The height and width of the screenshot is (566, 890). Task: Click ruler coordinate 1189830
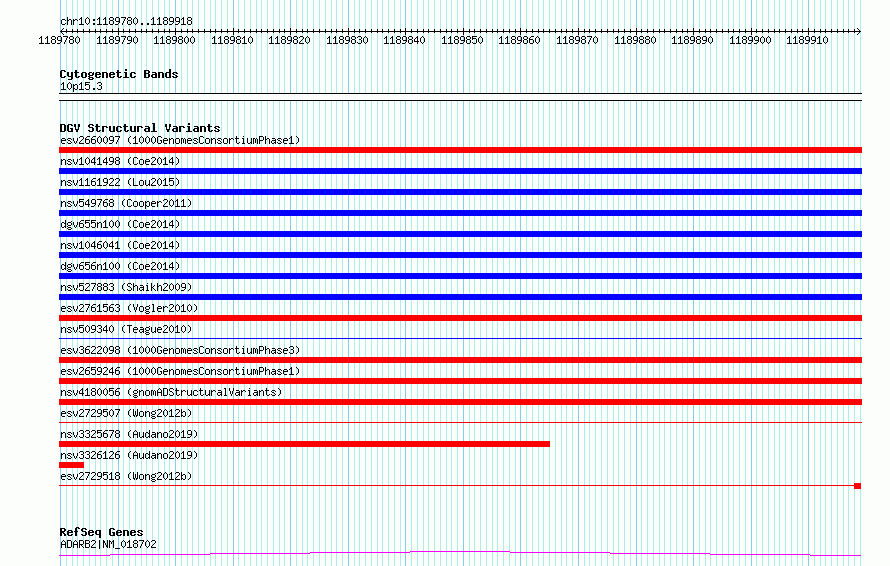click(x=347, y=40)
